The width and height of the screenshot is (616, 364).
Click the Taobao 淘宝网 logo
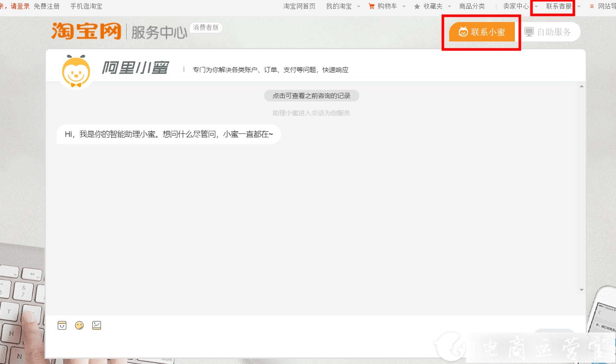point(86,31)
